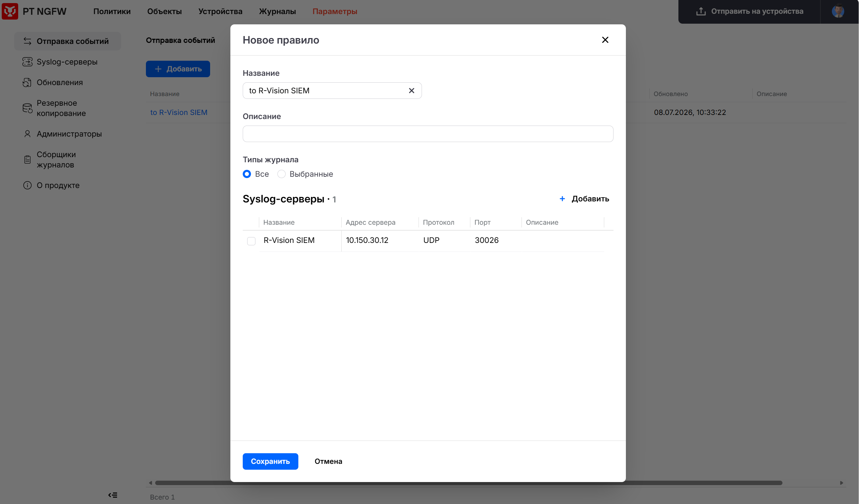Screen dimensions: 859x504
Task: Click the Отправка событий sidebar icon
Action: coord(27,41)
